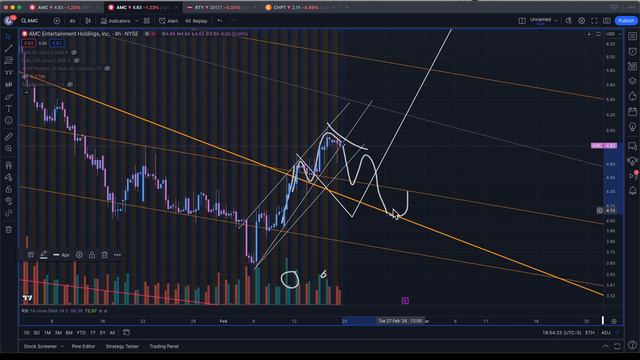This screenshot has width=640, height=360.
Task: Delete selected drawing in floating toolbar
Action: [105, 255]
